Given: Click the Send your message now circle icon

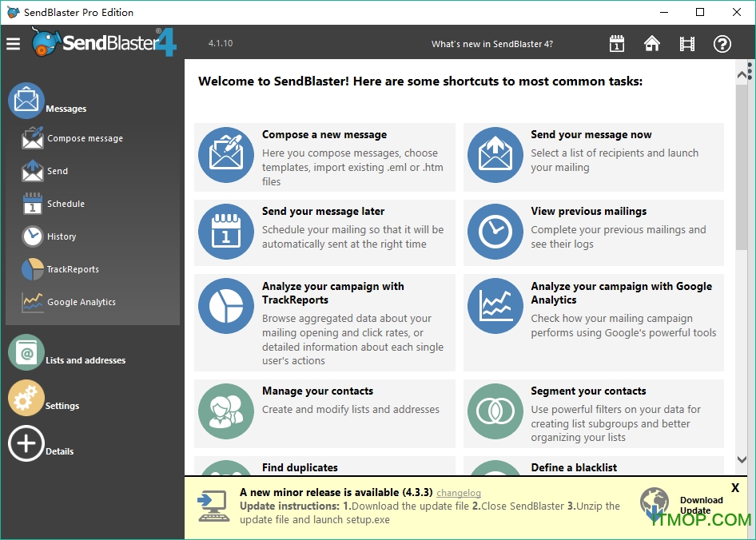Looking at the screenshot, I should pyautogui.click(x=495, y=155).
